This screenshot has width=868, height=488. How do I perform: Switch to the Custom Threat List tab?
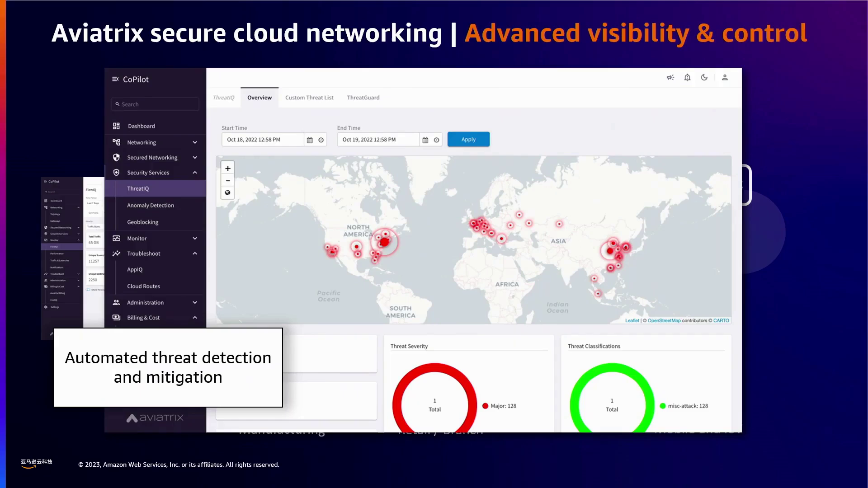[309, 98]
